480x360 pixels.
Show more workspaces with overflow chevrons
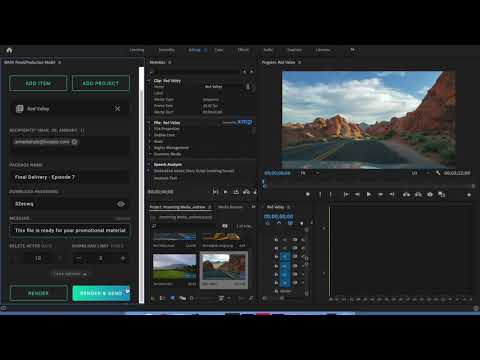(352, 50)
